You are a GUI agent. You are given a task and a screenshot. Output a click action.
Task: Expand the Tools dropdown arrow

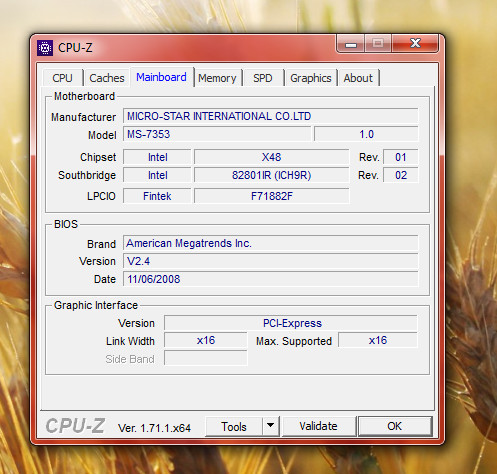click(271, 426)
